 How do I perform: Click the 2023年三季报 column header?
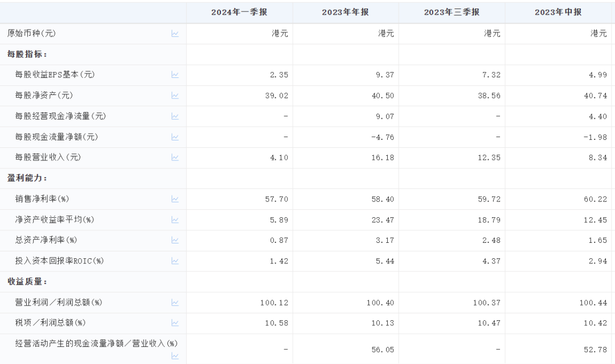(452, 13)
